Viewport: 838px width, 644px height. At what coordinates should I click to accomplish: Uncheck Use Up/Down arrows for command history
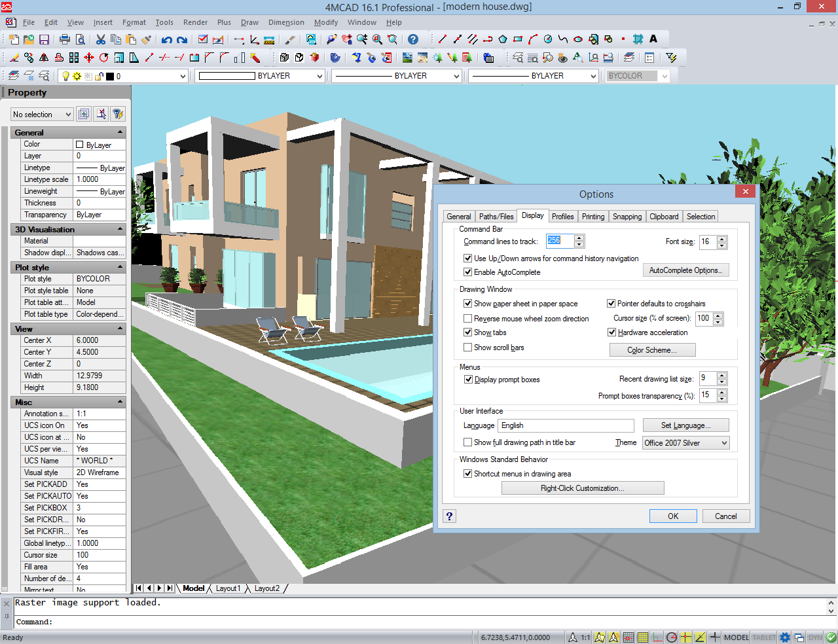467,259
